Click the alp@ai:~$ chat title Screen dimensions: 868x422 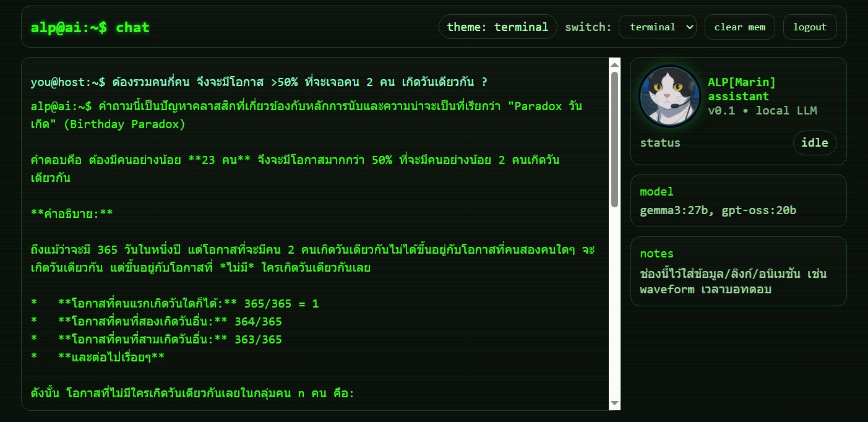[x=90, y=27]
